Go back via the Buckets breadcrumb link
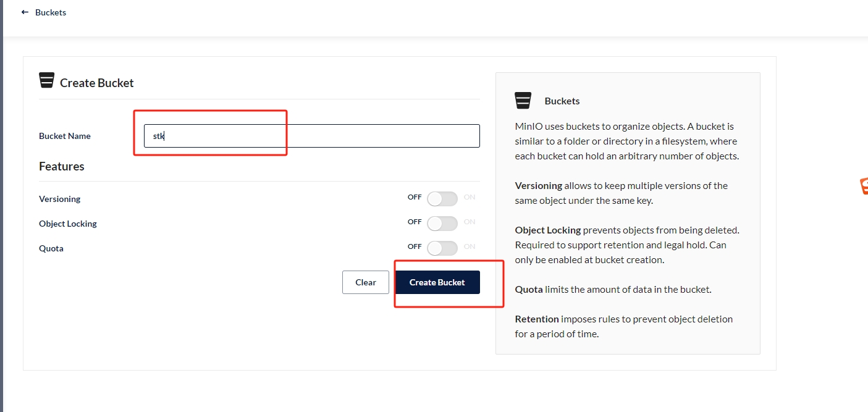 click(51, 12)
